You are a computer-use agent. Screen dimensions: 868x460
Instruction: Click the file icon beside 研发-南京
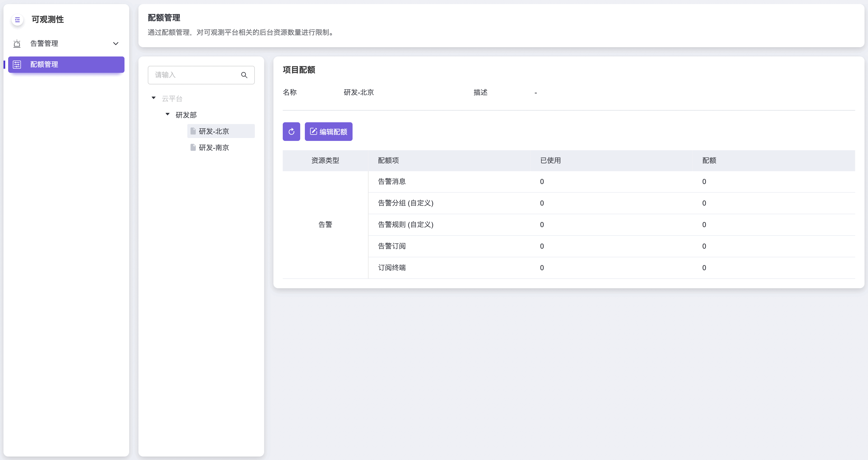pos(193,147)
